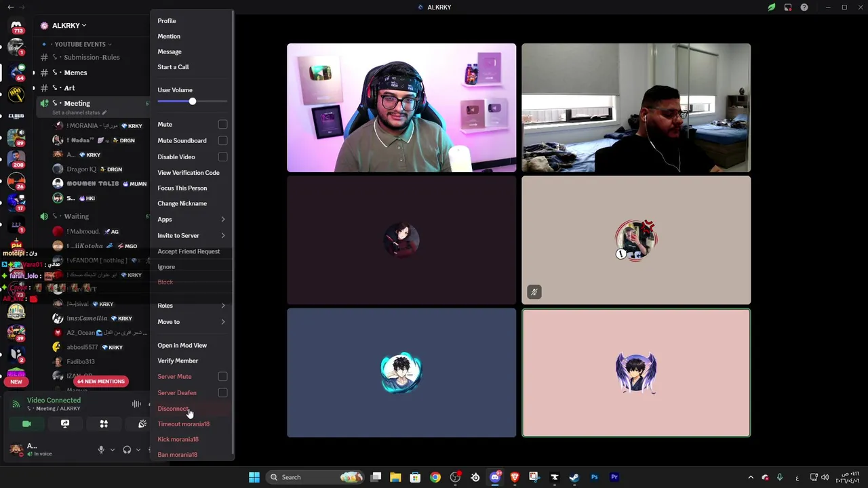Expand the Move to submenu
This screenshot has height=488, width=868.
click(191, 322)
